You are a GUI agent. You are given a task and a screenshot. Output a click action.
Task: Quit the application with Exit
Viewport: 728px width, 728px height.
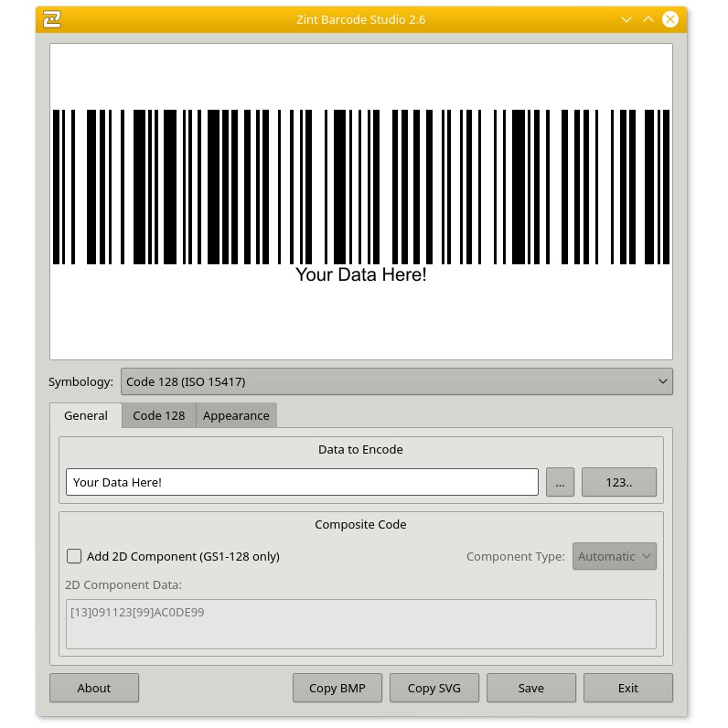click(627, 688)
